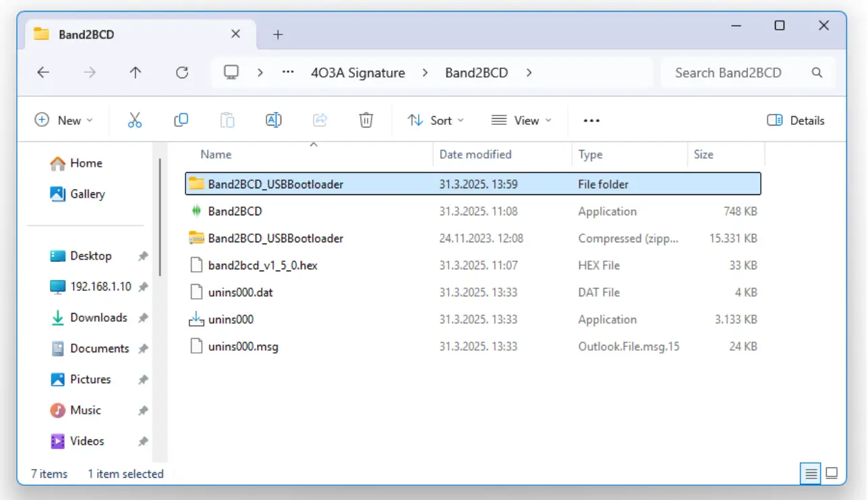This screenshot has height=500, width=868.
Task: Click the Outlook.File.msg.15 type cell
Action: click(x=629, y=346)
